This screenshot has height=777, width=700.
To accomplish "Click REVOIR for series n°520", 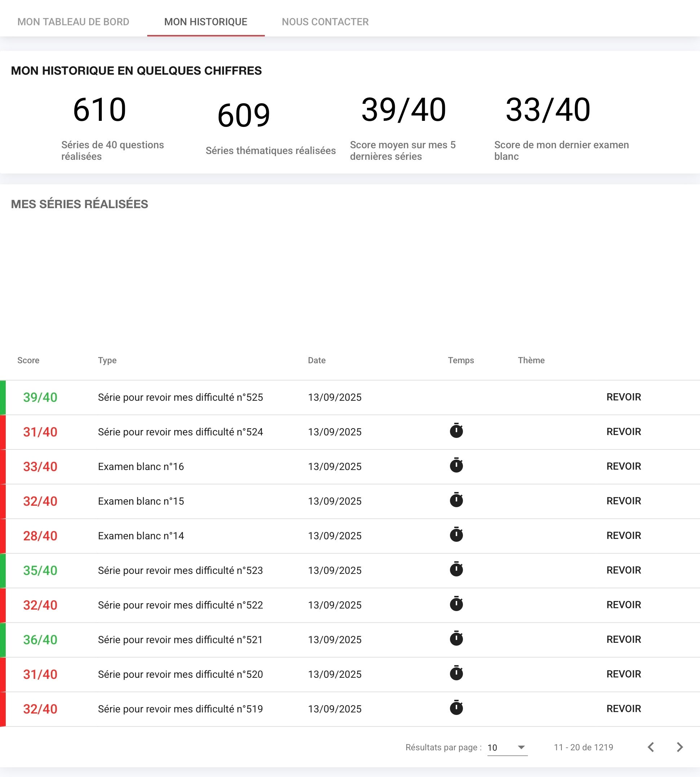I will 624,674.
